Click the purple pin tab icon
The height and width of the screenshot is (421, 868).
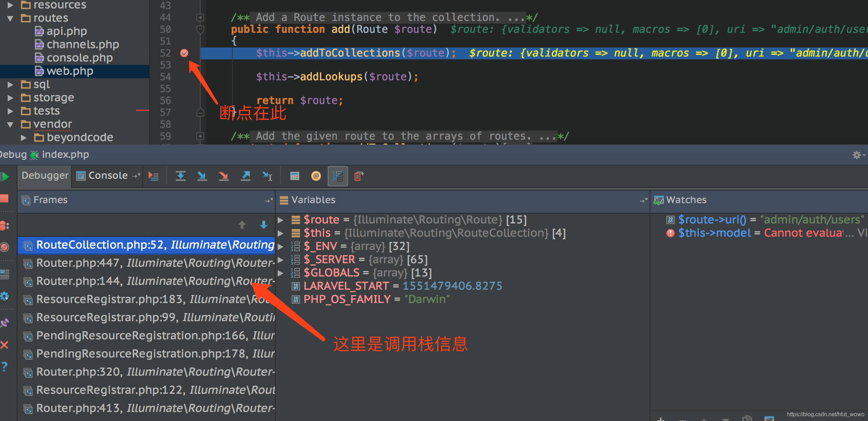tap(4, 323)
